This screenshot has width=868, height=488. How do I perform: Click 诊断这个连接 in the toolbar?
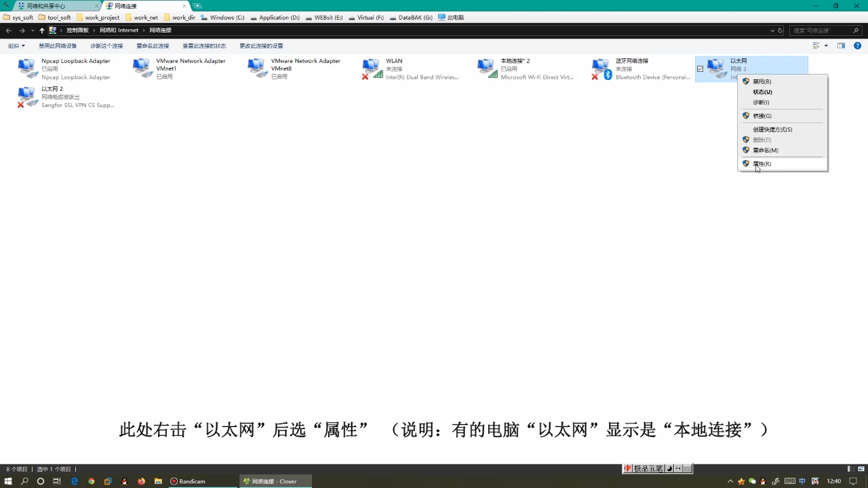pyautogui.click(x=105, y=45)
